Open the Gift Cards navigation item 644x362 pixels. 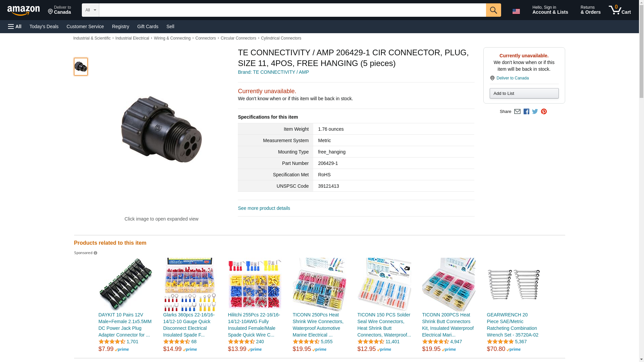pos(148,26)
